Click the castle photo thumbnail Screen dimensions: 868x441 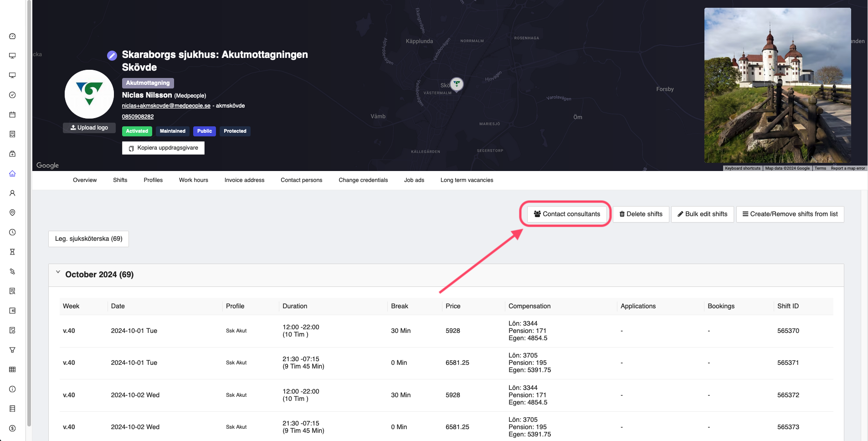pyautogui.click(x=777, y=85)
